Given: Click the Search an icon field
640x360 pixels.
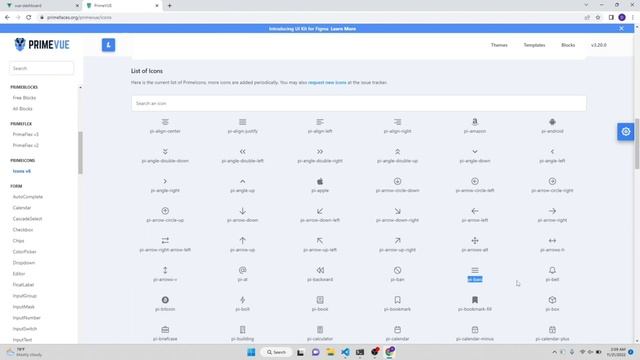Looking at the screenshot, I should pyautogui.click(x=359, y=103).
